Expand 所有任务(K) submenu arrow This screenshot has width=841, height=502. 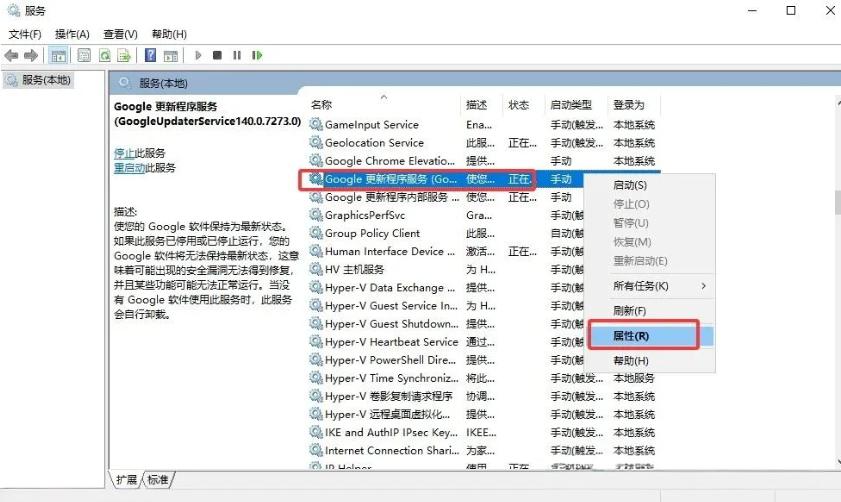coord(703,286)
